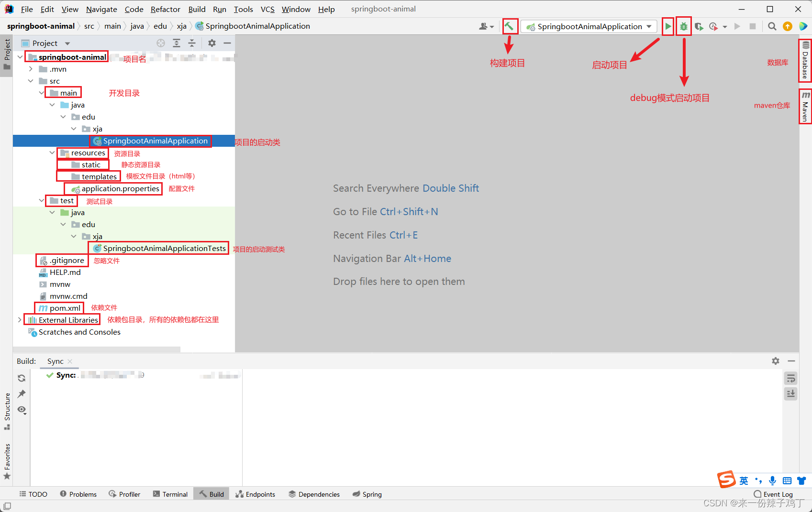Open the Refactor menu
Viewport: 812px width, 512px height.
coord(165,9)
